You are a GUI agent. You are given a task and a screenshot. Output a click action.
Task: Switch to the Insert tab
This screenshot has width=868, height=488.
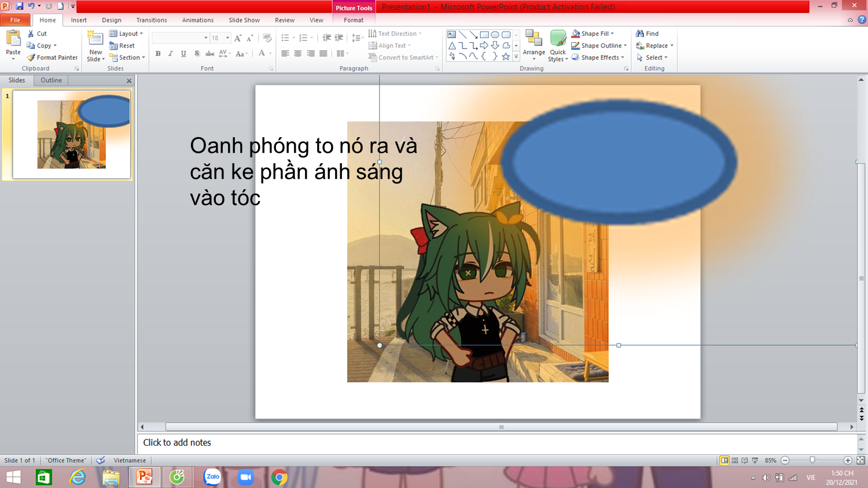click(79, 20)
